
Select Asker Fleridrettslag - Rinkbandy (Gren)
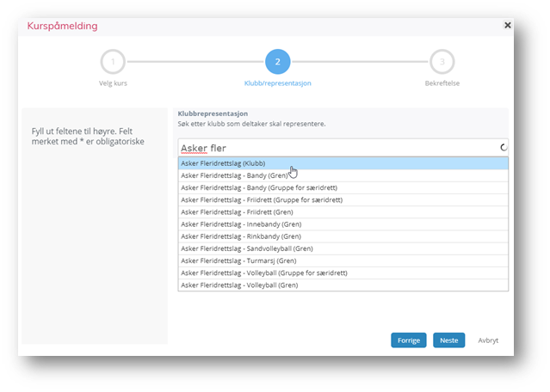coord(343,236)
